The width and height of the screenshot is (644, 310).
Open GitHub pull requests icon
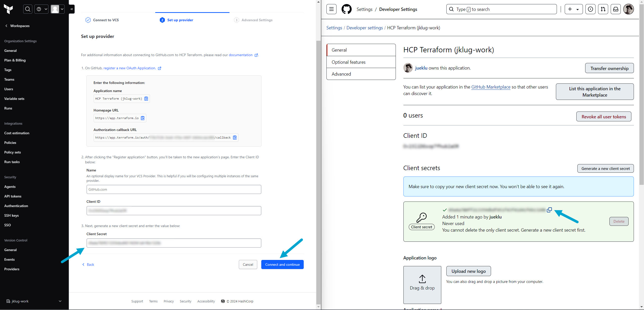tap(603, 9)
